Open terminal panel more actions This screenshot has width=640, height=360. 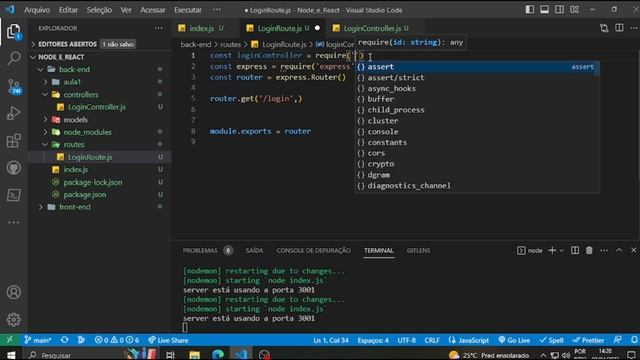point(604,250)
